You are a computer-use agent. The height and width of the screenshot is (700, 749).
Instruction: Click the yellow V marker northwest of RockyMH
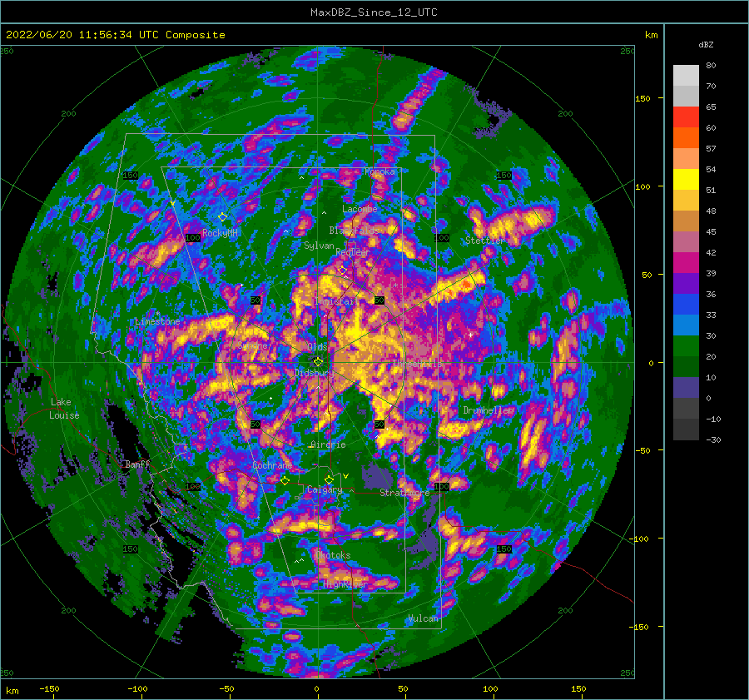tap(172, 203)
